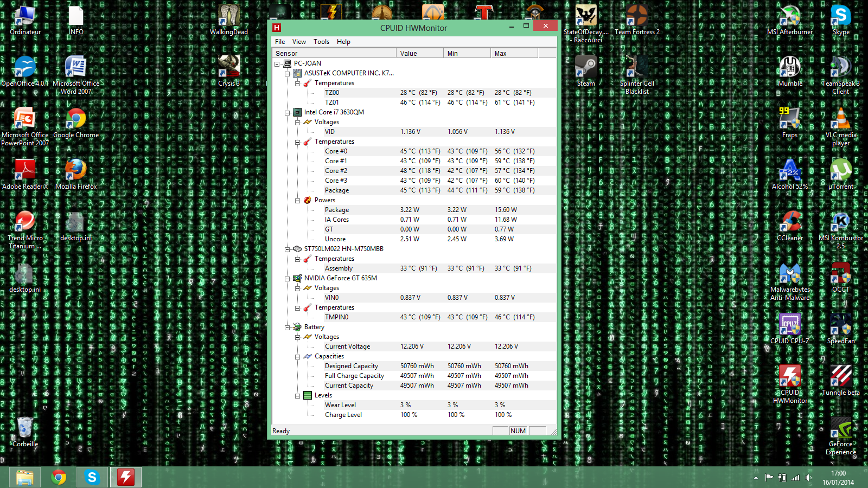Collapse the Levels node under Battery
Image resolution: width=868 pixels, height=488 pixels.
click(298, 395)
